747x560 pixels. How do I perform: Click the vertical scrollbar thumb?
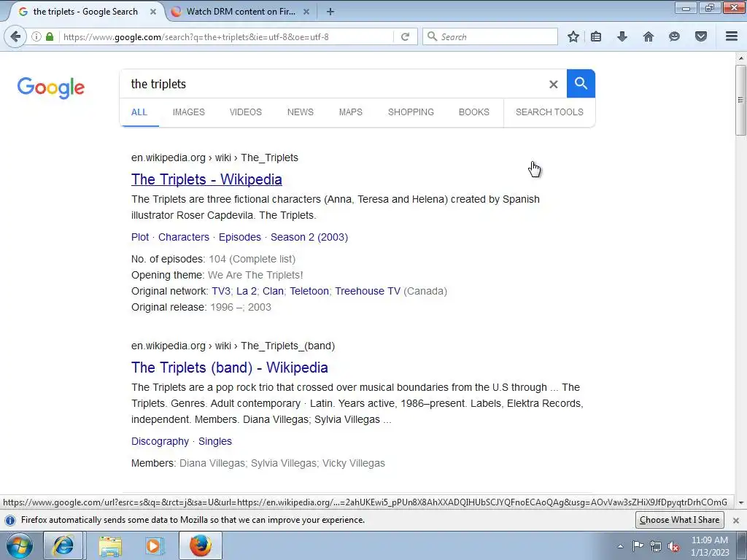740,100
